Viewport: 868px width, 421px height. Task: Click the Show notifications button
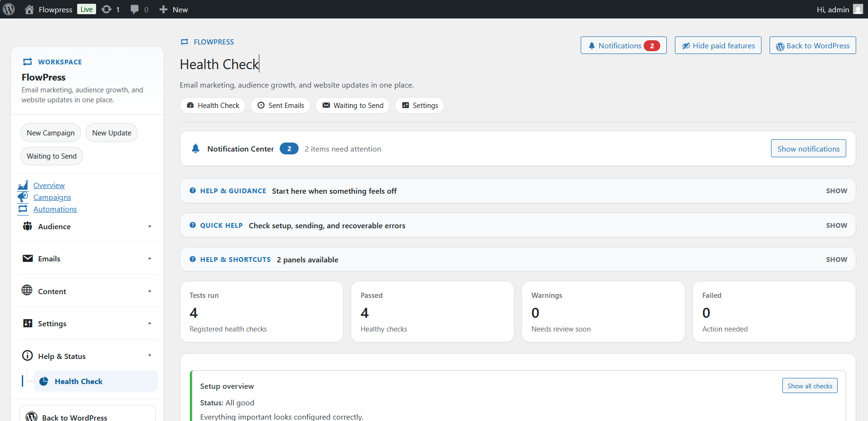click(x=808, y=148)
